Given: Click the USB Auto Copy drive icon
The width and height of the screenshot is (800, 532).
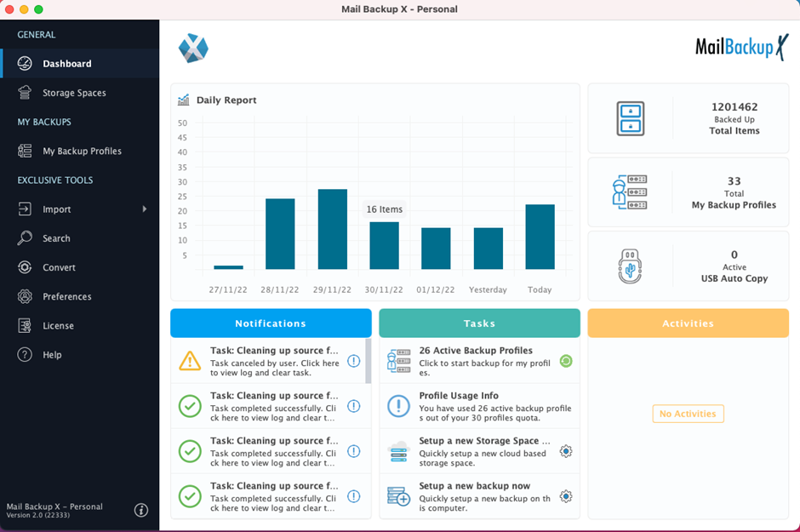Looking at the screenshot, I should 630,266.
